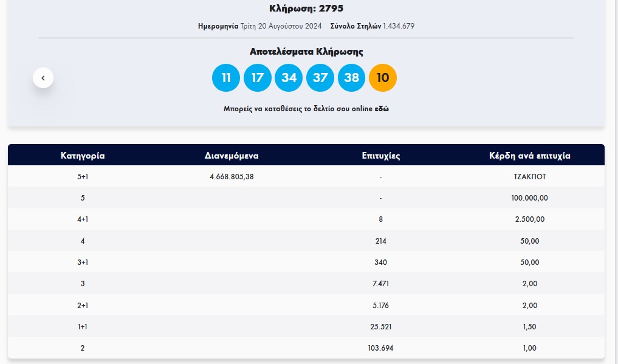
Task: Go to previous draw with left chevron
Action: click(x=43, y=78)
